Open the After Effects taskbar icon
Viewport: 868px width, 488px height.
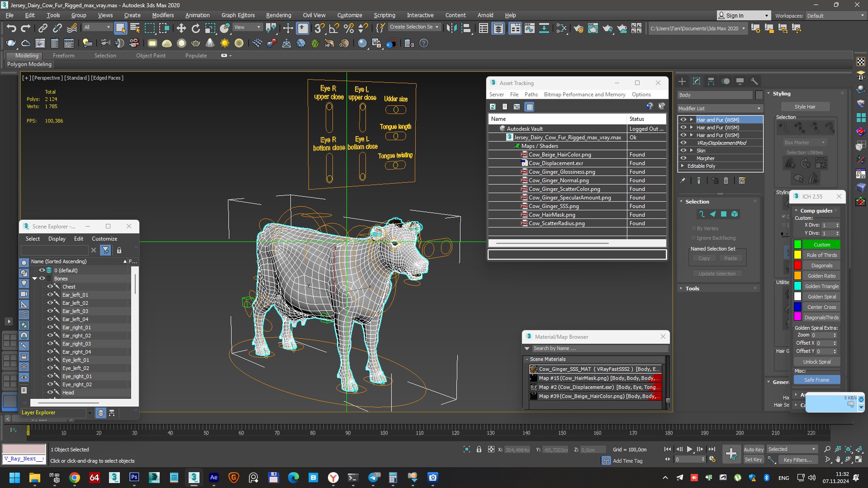point(214,478)
